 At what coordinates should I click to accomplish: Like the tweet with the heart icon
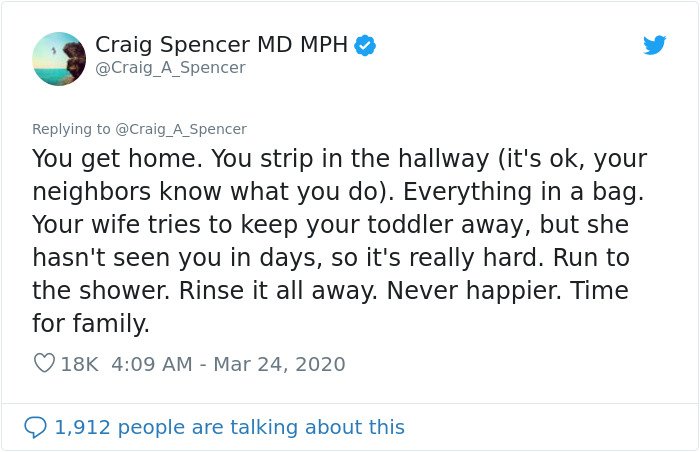click(44, 363)
